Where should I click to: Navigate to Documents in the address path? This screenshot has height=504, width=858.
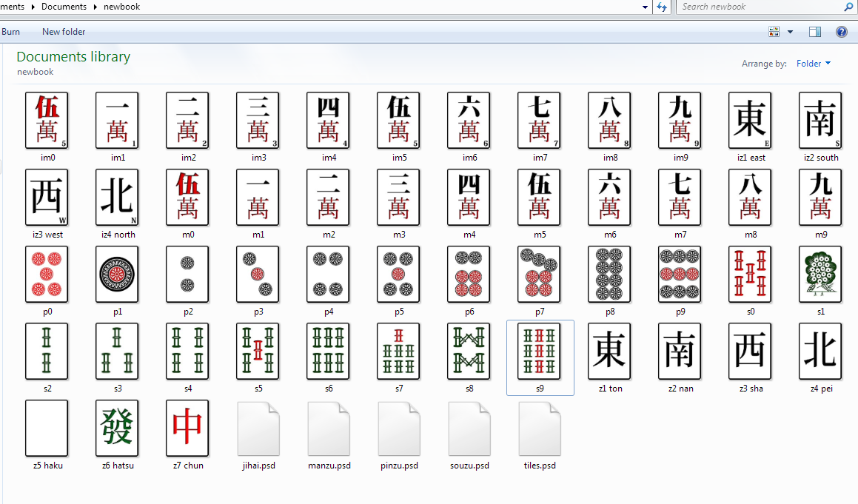64,7
